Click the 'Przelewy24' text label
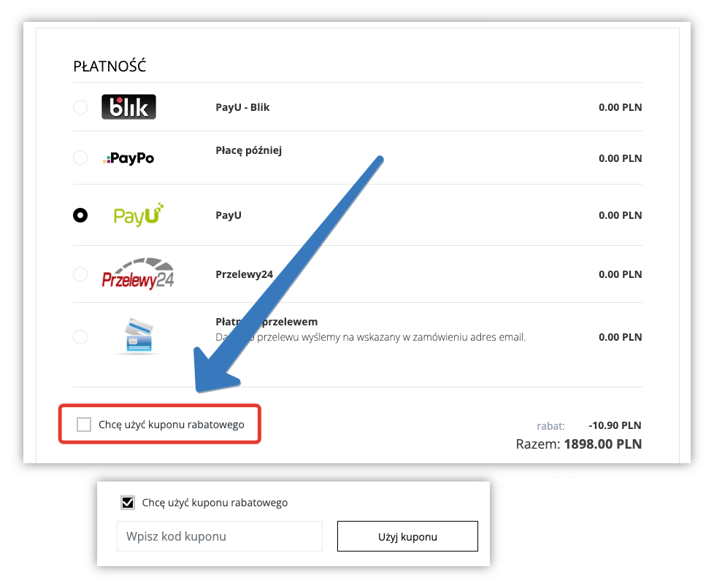 click(x=244, y=274)
